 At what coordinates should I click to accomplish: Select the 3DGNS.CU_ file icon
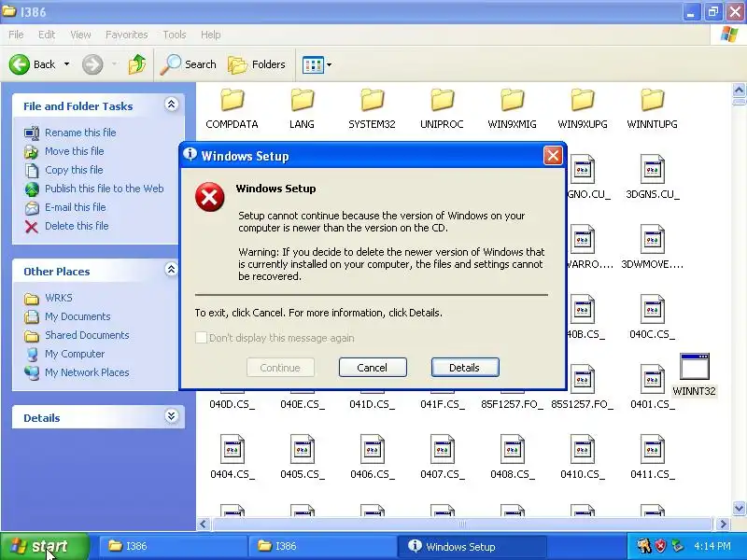pos(652,169)
